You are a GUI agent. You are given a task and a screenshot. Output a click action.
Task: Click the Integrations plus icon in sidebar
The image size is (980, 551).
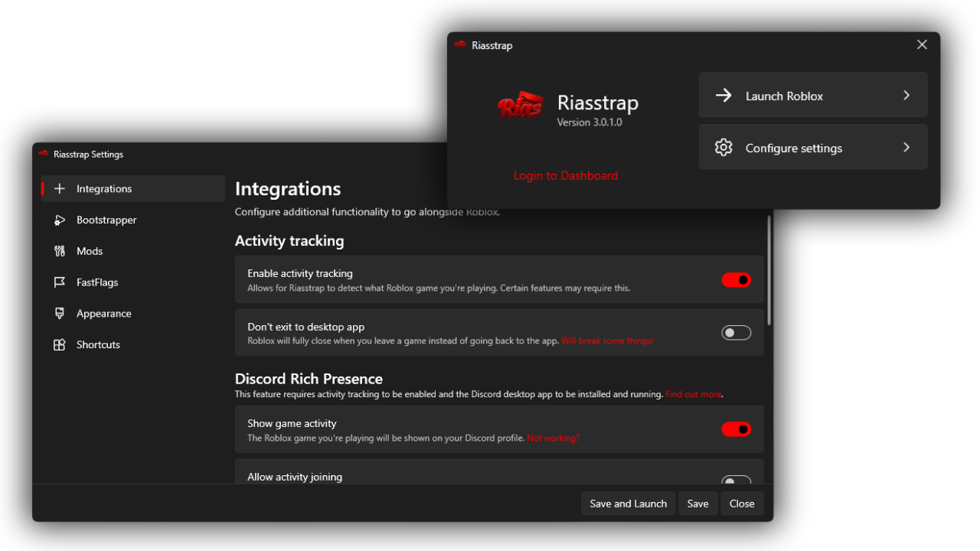tap(60, 189)
